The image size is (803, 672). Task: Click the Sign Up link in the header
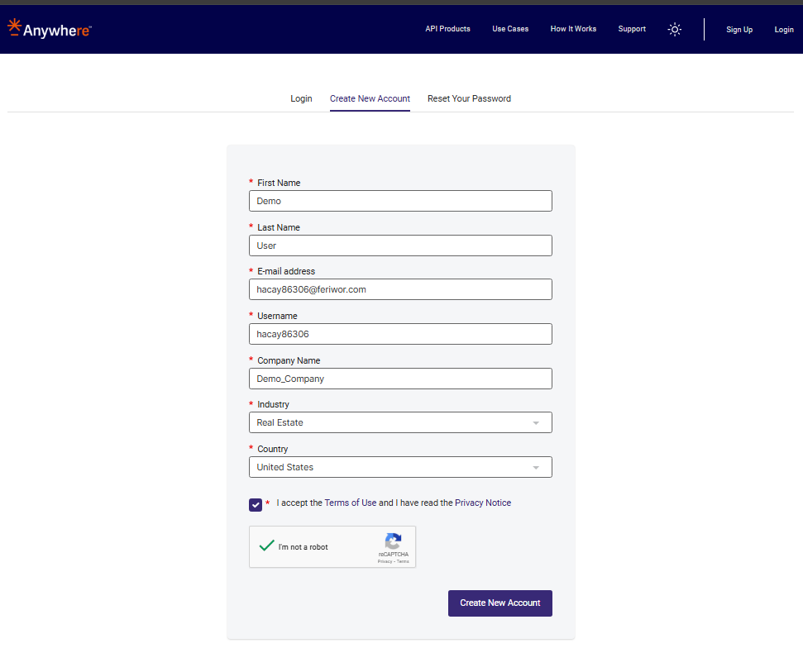738,29
